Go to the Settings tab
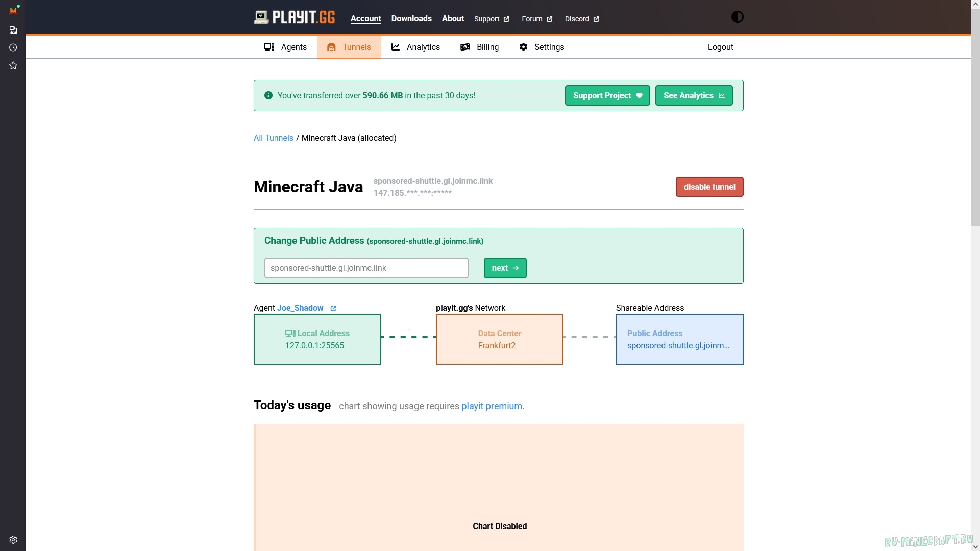The width and height of the screenshot is (980, 551). 542,47
